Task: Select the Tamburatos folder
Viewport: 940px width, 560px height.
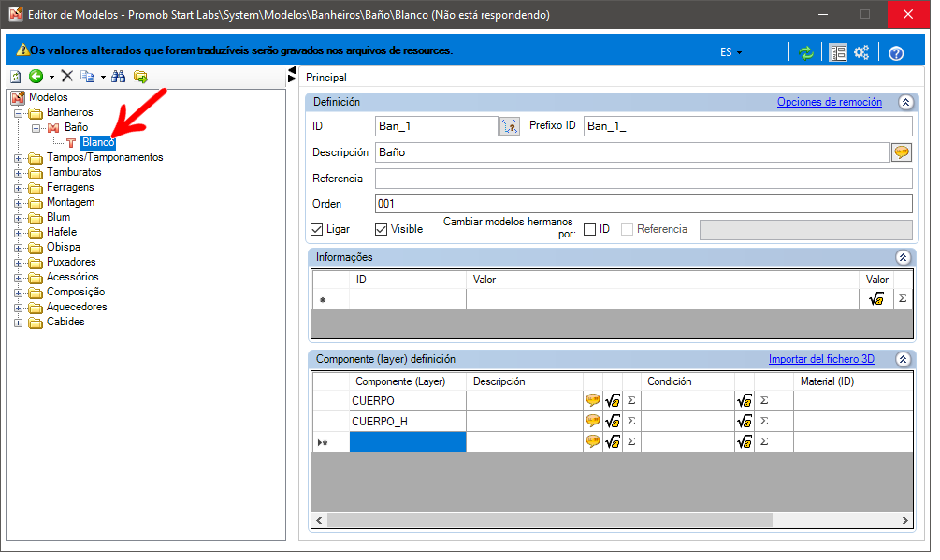Action: pyautogui.click(x=74, y=172)
